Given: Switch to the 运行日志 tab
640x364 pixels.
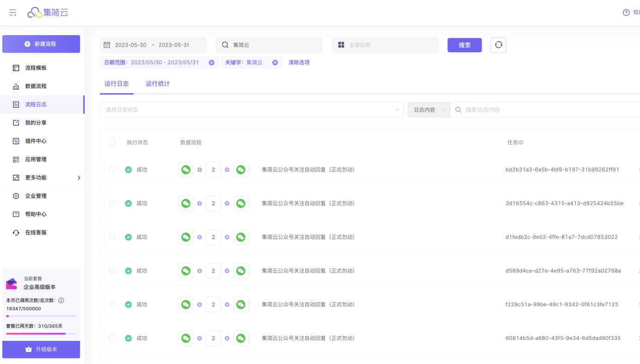Looking at the screenshot, I should (116, 84).
